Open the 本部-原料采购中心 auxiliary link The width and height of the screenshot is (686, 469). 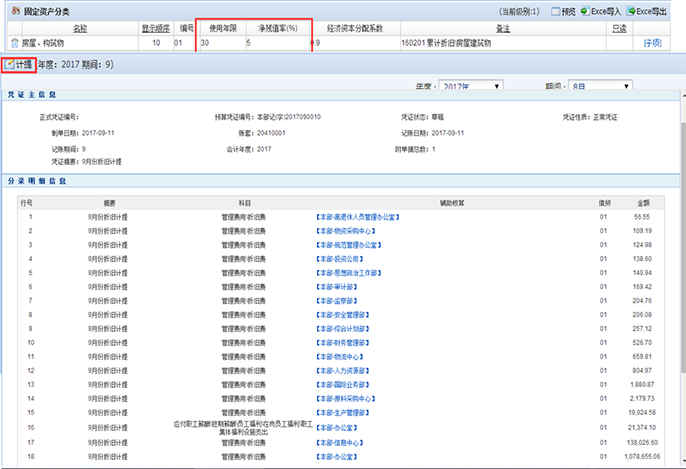(346, 399)
